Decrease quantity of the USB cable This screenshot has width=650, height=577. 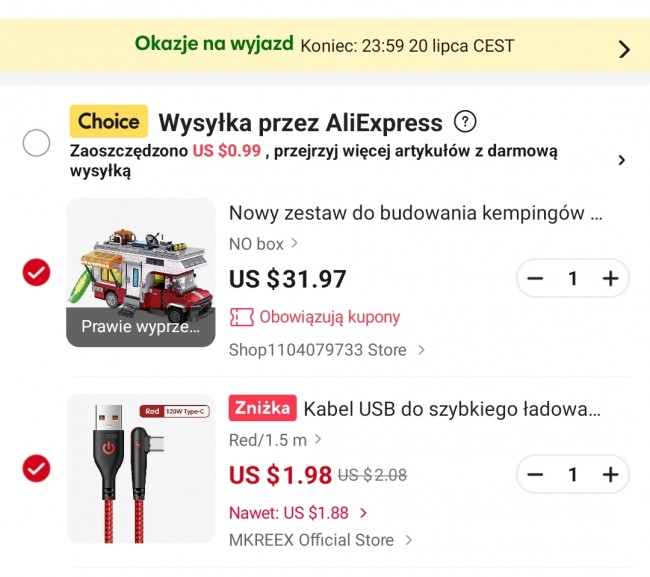coord(535,474)
